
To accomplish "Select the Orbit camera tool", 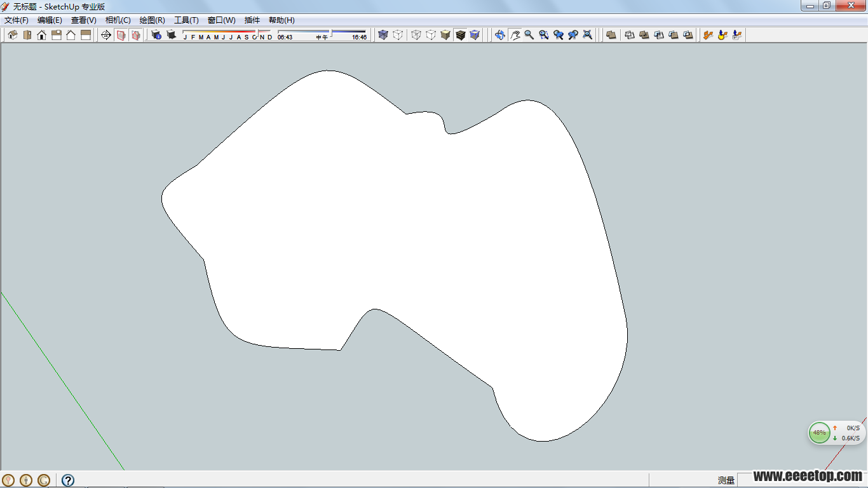I will pyautogui.click(x=499, y=35).
